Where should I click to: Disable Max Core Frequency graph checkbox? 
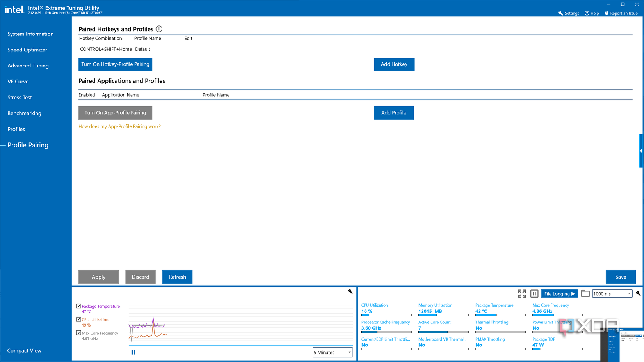(x=79, y=333)
